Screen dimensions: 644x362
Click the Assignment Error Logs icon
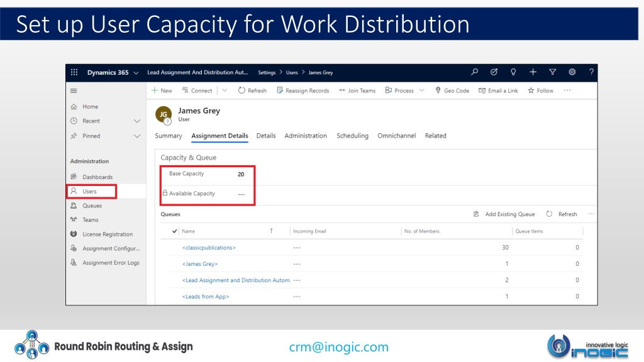point(74,263)
